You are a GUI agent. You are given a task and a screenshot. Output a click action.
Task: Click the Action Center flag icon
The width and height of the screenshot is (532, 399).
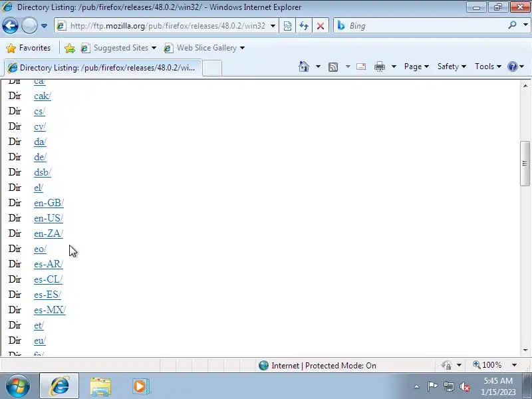[432, 386]
